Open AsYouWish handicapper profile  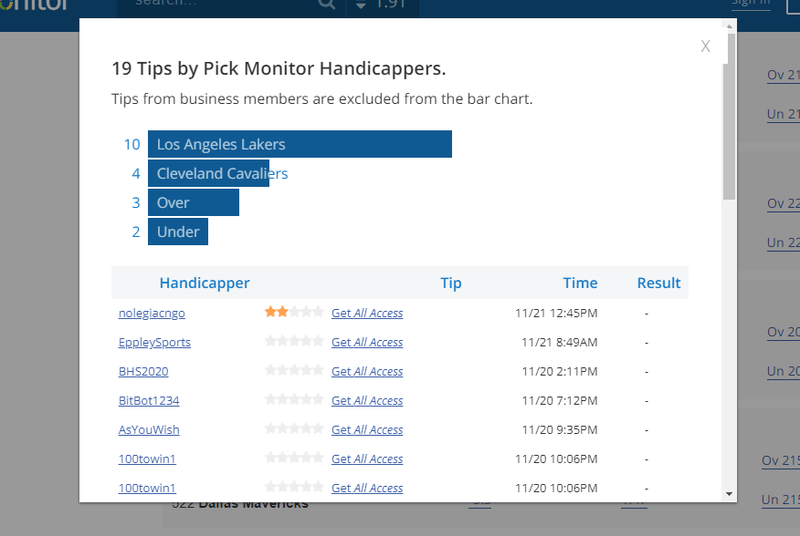(x=149, y=429)
